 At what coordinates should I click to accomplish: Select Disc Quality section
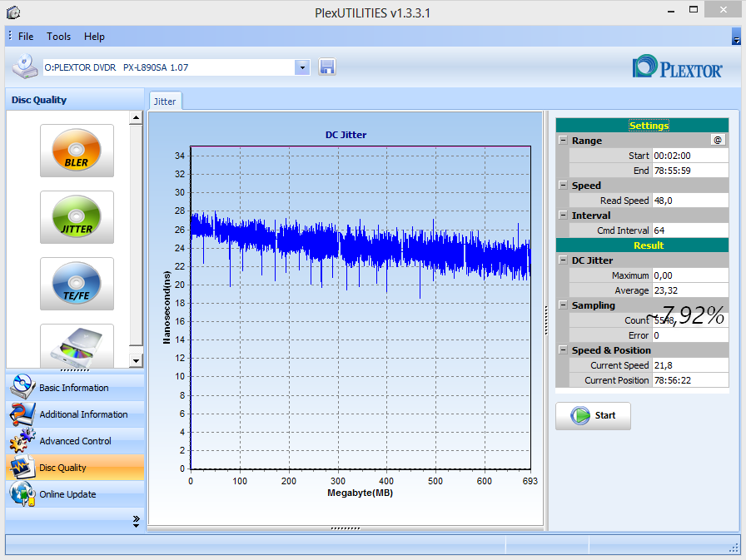tap(75, 468)
